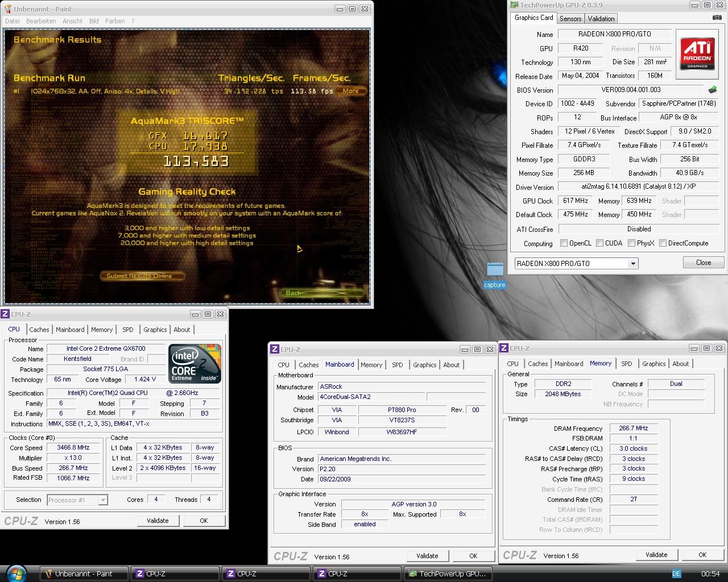
Task: Click the Intel Core 2 Extreme logo
Action: pyautogui.click(x=195, y=364)
